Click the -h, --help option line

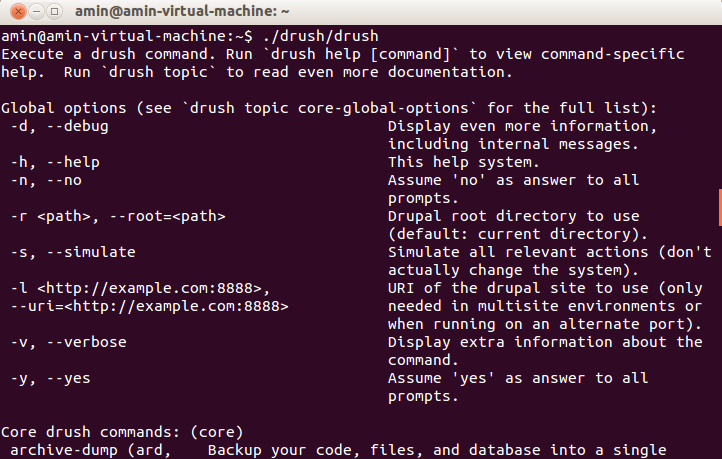coord(55,162)
